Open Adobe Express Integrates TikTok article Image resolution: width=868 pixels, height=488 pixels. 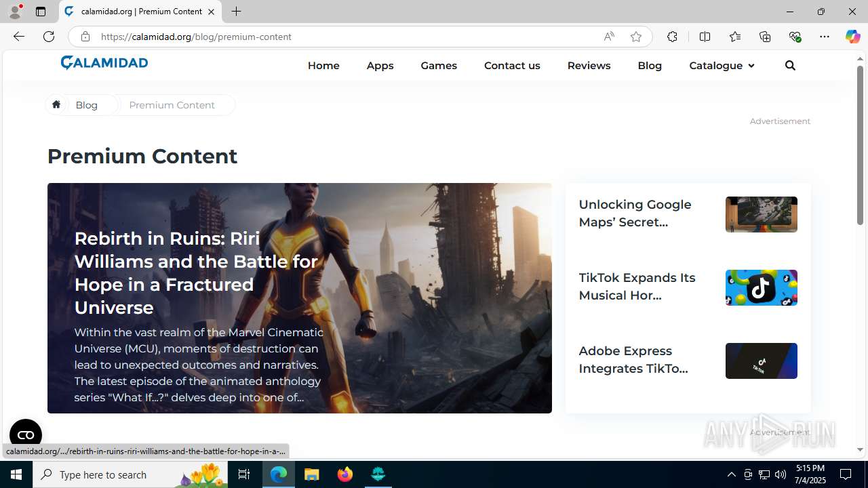(633, 360)
